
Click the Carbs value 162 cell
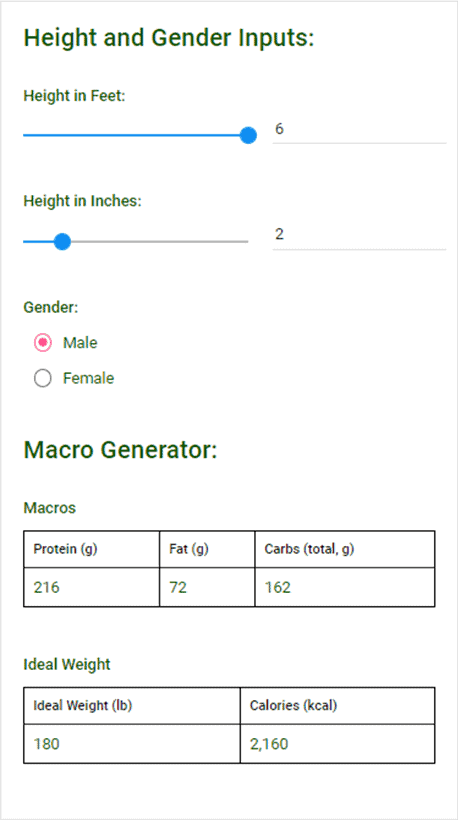point(345,587)
